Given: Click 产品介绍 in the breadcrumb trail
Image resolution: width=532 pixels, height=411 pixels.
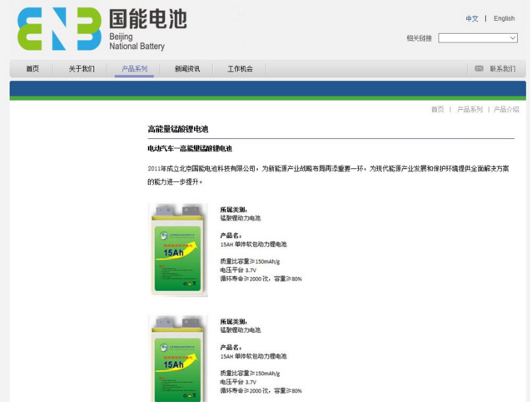Looking at the screenshot, I should click(x=506, y=110).
